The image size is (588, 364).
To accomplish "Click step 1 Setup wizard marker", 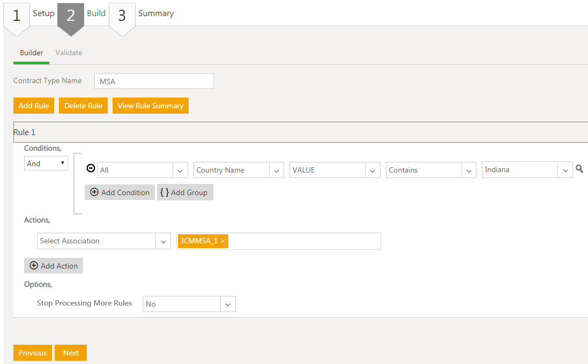I will pyautogui.click(x=17, y=17).
